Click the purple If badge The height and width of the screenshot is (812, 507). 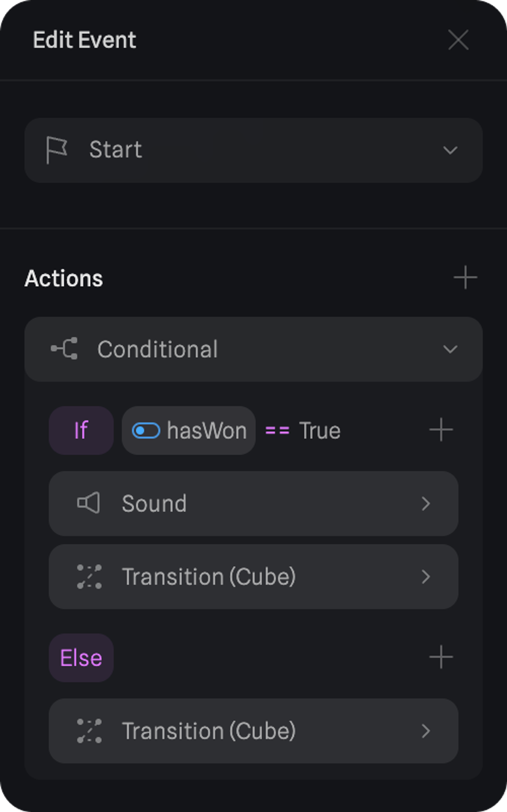pyautogui.click(x=81, y=431)
